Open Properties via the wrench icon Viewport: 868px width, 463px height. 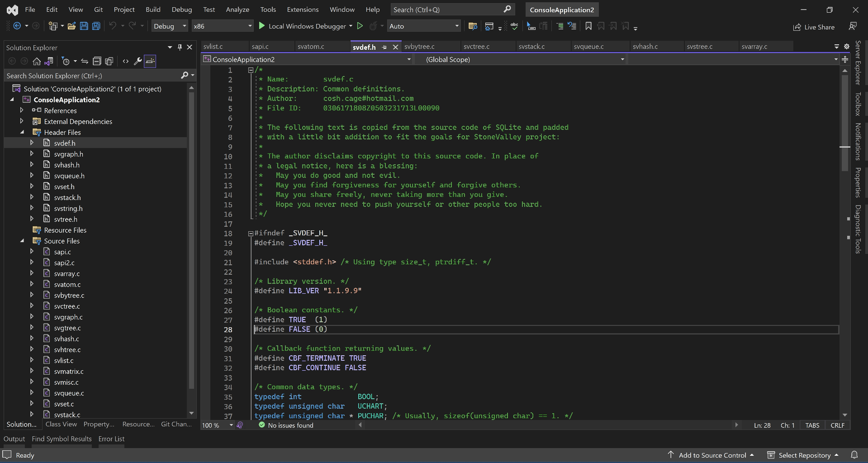pyautogui.click(x=138, y=61)
